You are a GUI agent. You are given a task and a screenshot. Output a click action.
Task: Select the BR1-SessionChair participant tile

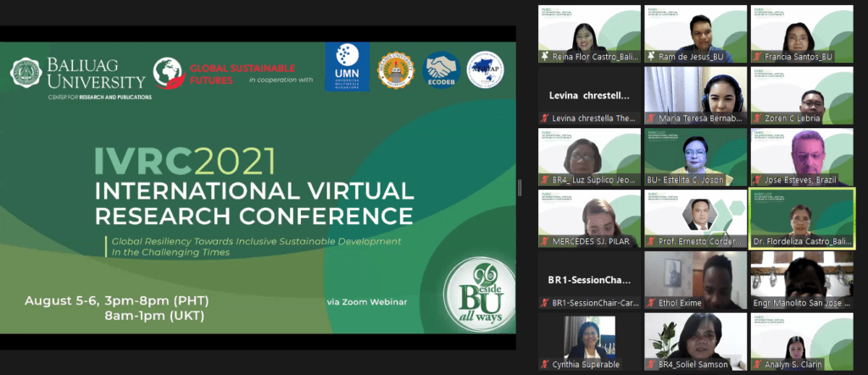click(590, 280)
